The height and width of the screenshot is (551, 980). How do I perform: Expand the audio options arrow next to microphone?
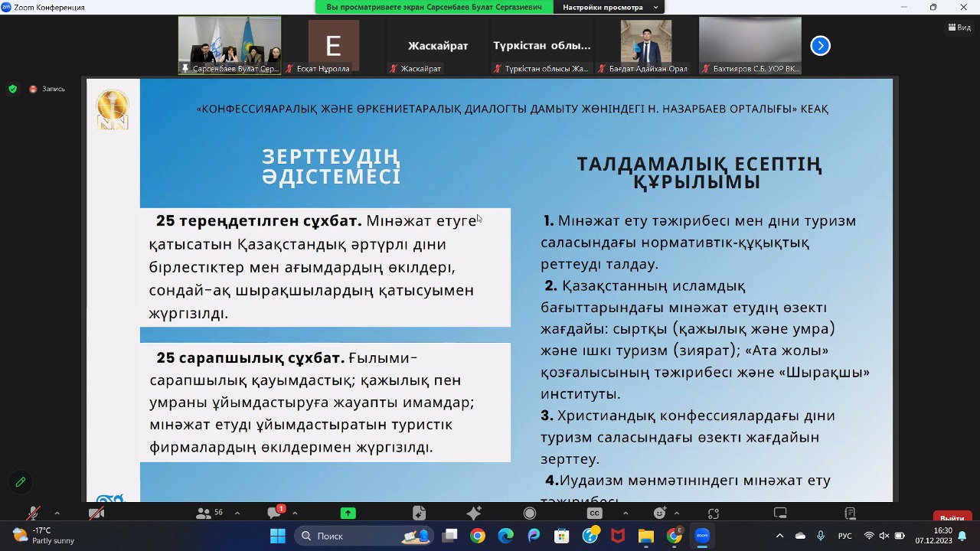(57, 513)
